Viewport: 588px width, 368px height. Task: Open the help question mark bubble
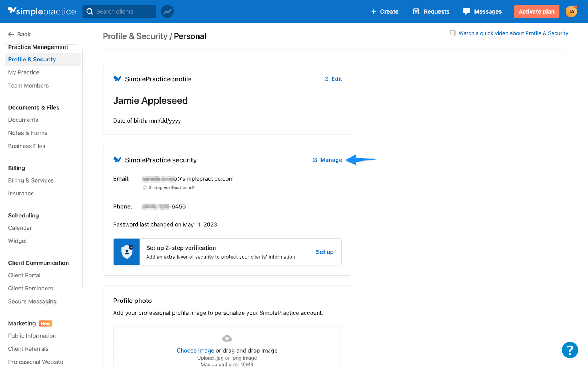pyautogui.click(x=570, y=350)
